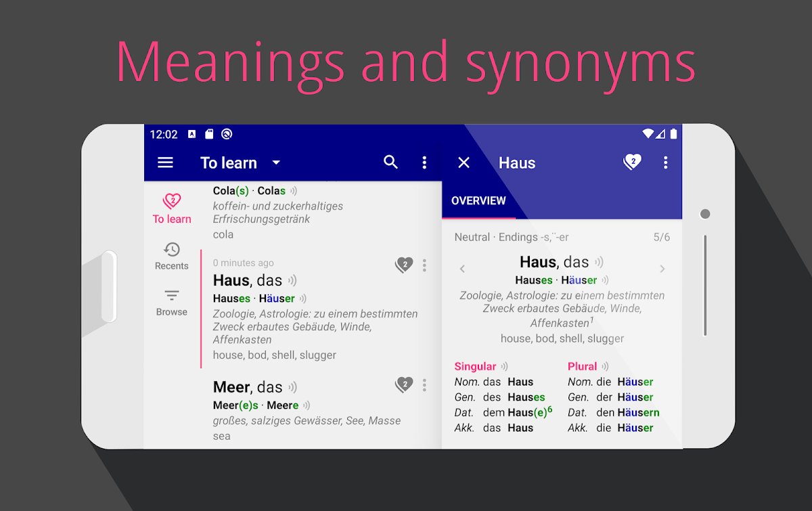This screenshot has width=812, height=511.
Task: Toggle heart favorite on Meer list entry
Action: click(404, 384)
